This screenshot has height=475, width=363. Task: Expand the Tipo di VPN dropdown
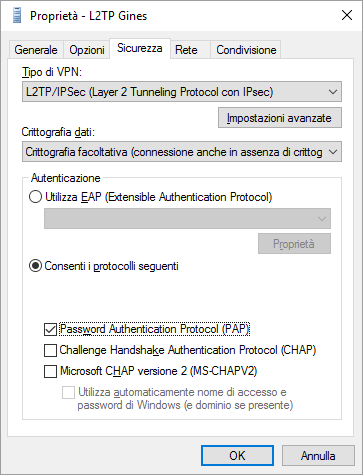(x=182, y=92)
